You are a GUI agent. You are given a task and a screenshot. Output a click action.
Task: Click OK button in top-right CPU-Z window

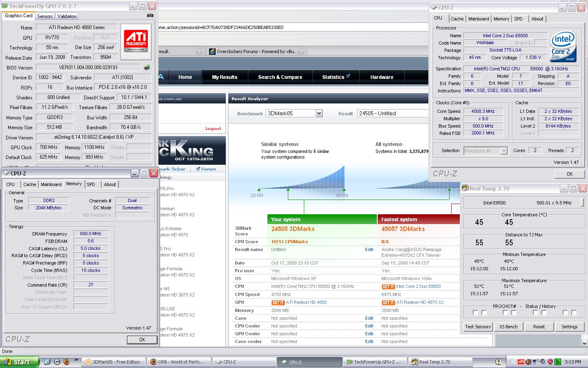pyautogui.click(x=570, y=174)
